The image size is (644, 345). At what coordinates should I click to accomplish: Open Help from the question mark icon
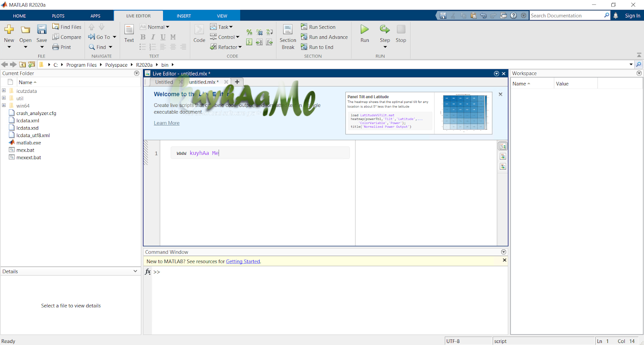514,16
